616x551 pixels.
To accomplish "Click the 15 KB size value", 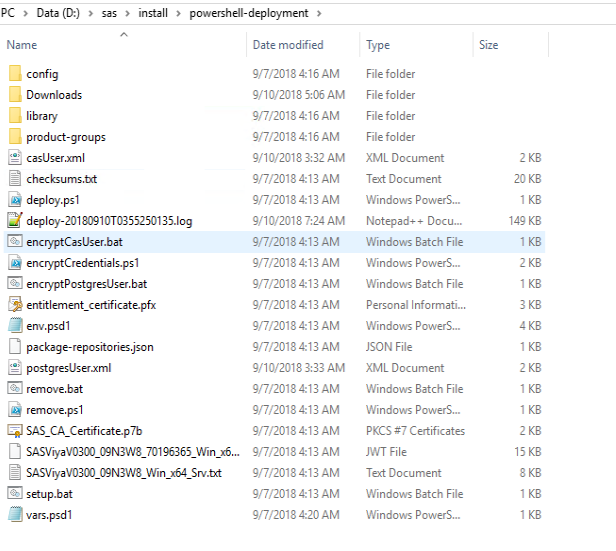I will pos(528,452).
